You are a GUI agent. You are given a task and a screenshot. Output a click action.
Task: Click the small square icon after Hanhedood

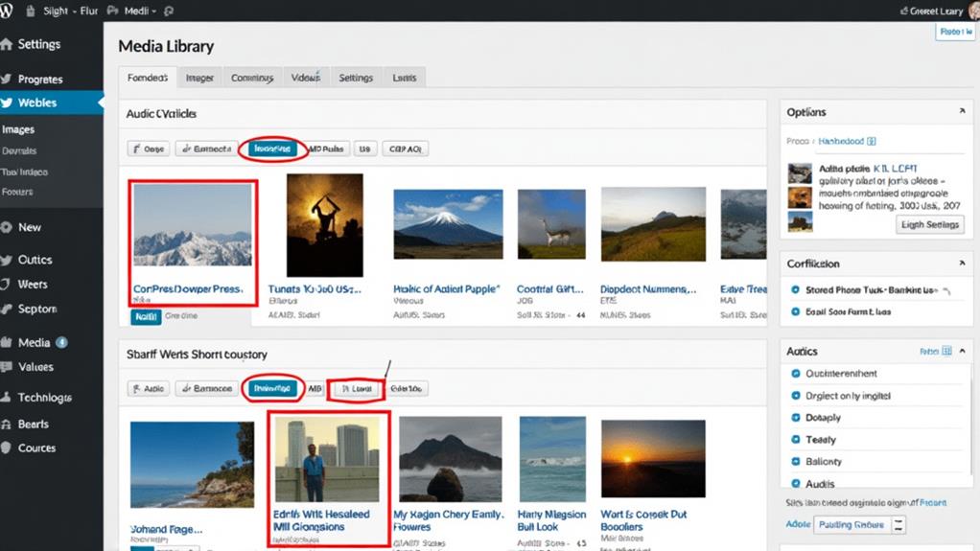(x=872, y=141)
